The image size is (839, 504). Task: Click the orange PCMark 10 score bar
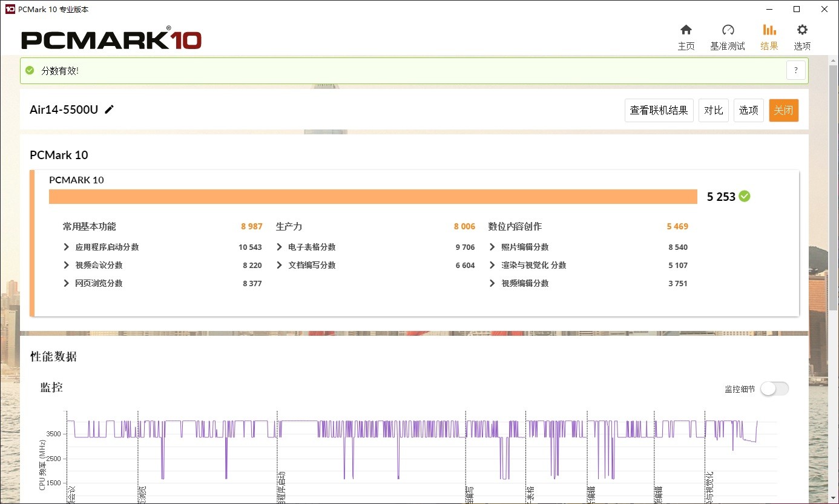373,197
